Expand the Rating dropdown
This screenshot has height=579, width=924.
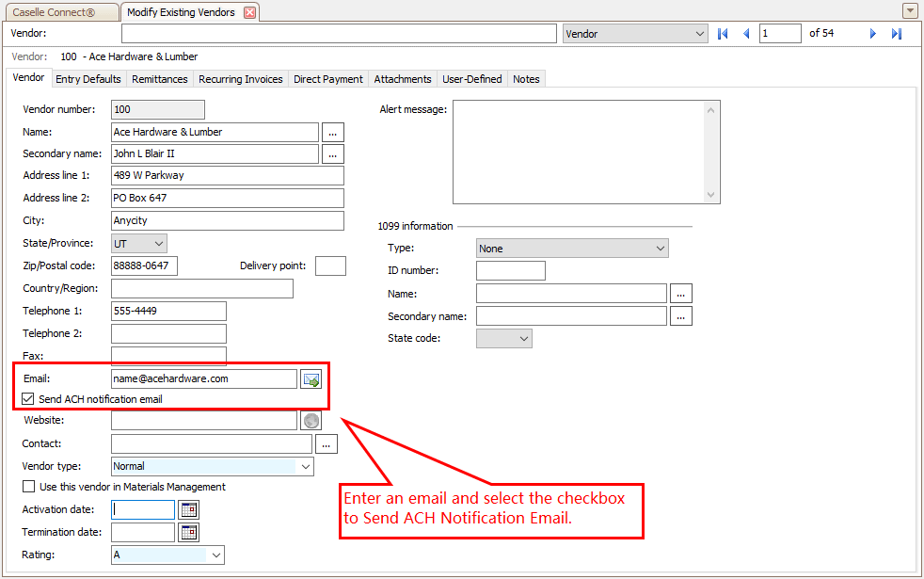click(167, 555)
